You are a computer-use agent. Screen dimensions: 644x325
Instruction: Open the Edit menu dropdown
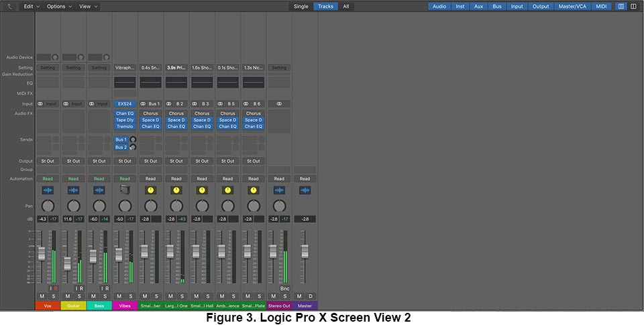(32, 6)
